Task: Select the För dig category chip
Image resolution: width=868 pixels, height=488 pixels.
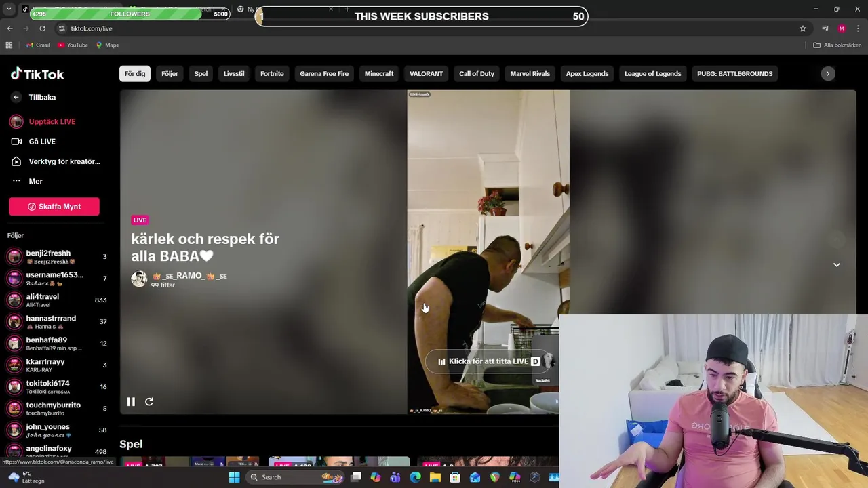Action: click(135, 73)
